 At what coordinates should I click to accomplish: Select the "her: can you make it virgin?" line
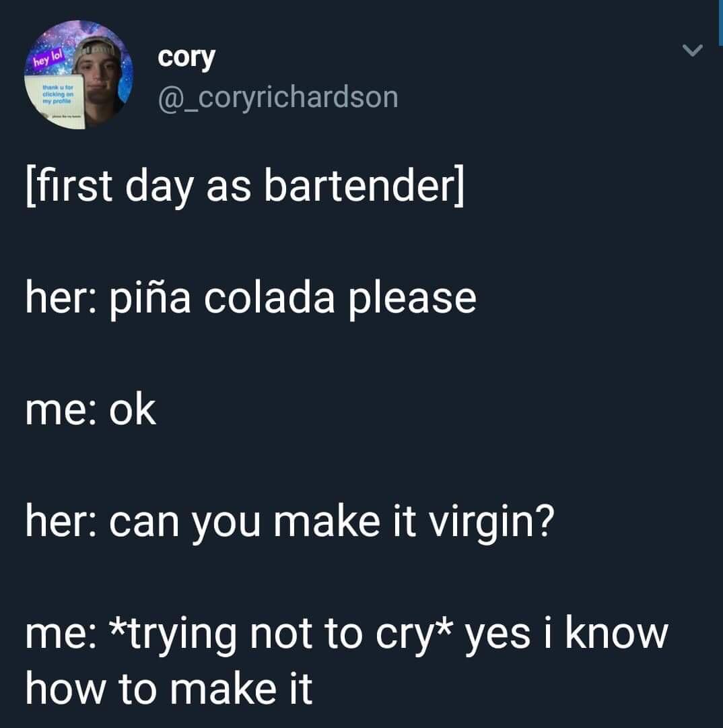click(290, 523)
